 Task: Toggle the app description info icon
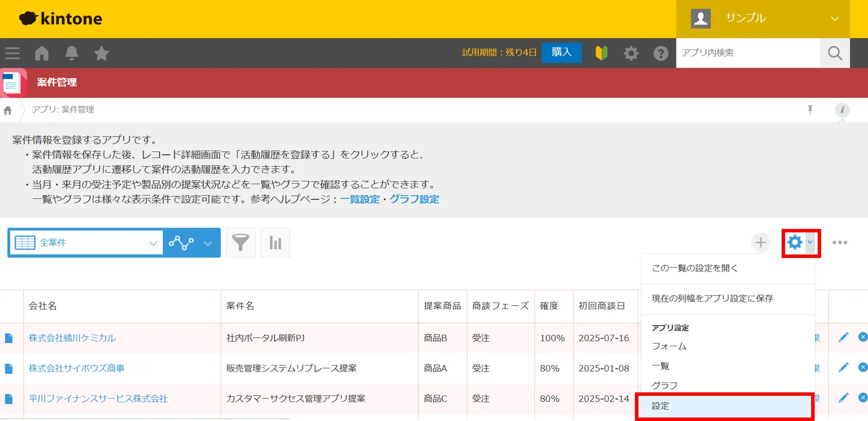pyautogui.click(x=842, y=110)
